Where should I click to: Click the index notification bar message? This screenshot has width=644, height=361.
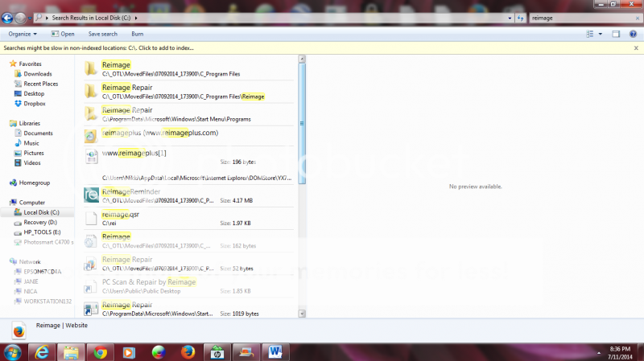pos(98,48)
